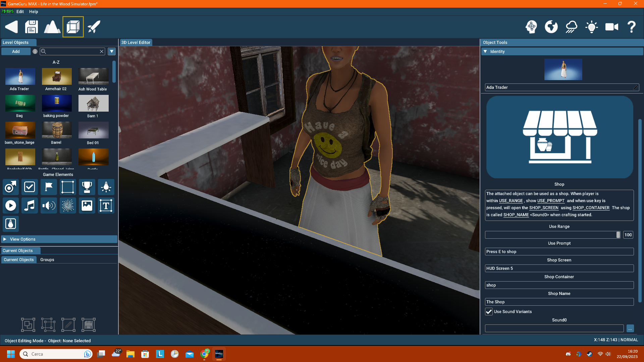The width and height of the screenshot is (644, 362).
Task: Select the particle effect game element
Action: pos(68,205)
